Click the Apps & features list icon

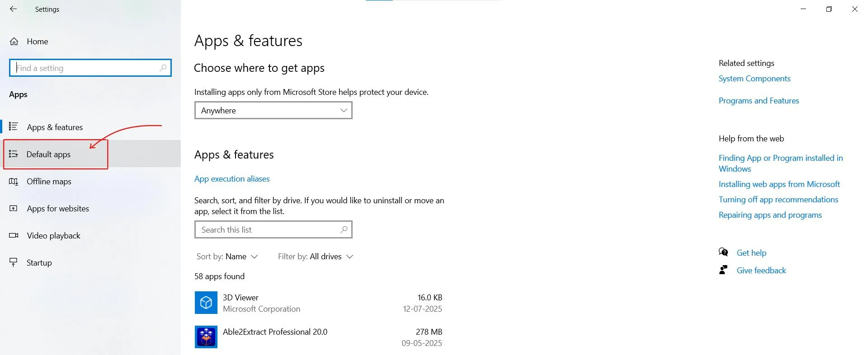tap(14, 126)
